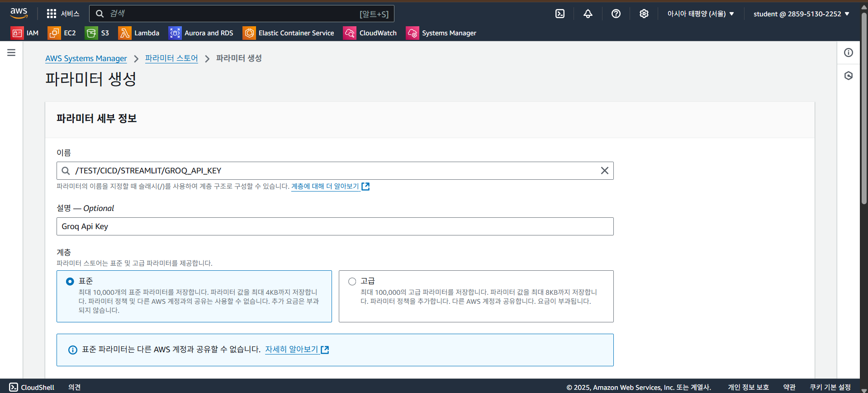Click the info icon in the standard parameter notice
Screen dimensions: 868x393
[72, 350]
